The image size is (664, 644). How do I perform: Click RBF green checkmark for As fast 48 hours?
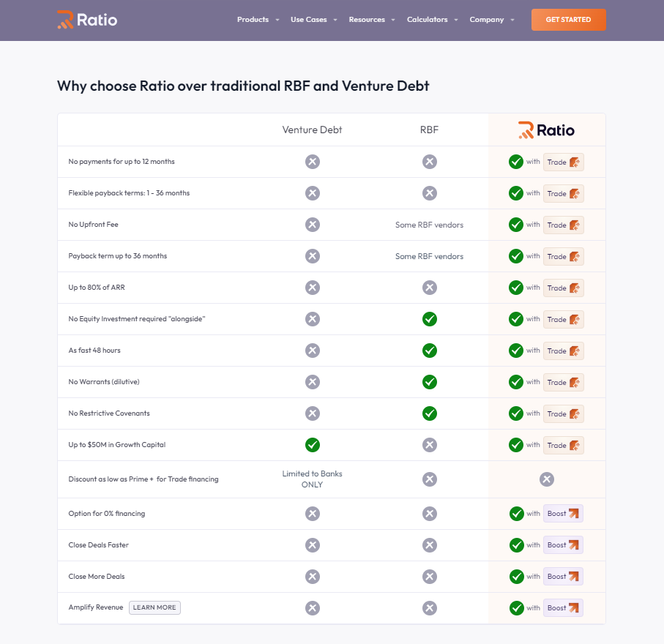(x=430, y=351)
